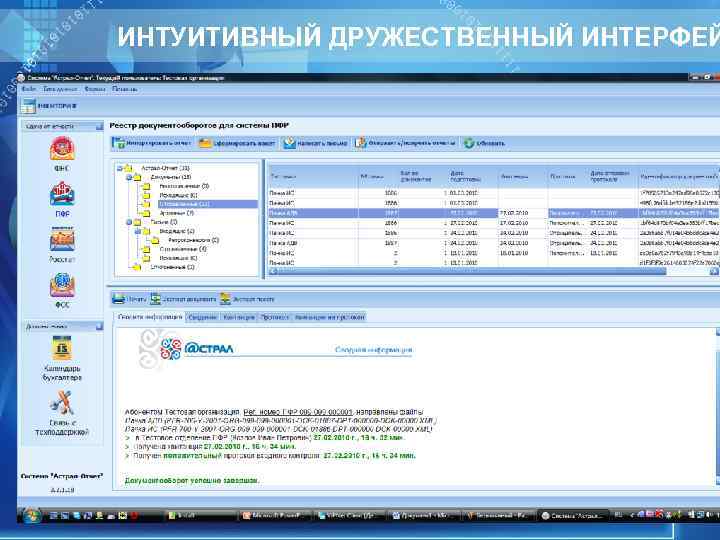Switch to the last tab after Протокол
The width and height of the screenshot is (720, 540).
tap(329, 317)
